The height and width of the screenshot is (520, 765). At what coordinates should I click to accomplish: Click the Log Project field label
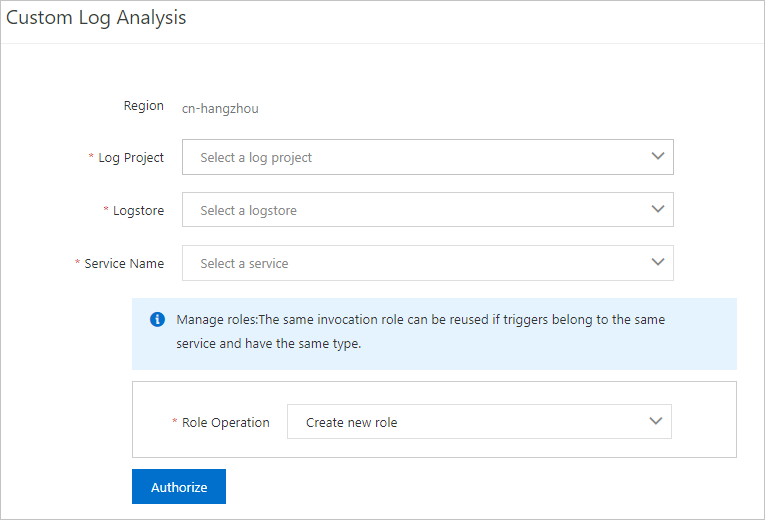pyautogui.click(x=131, y=158)
